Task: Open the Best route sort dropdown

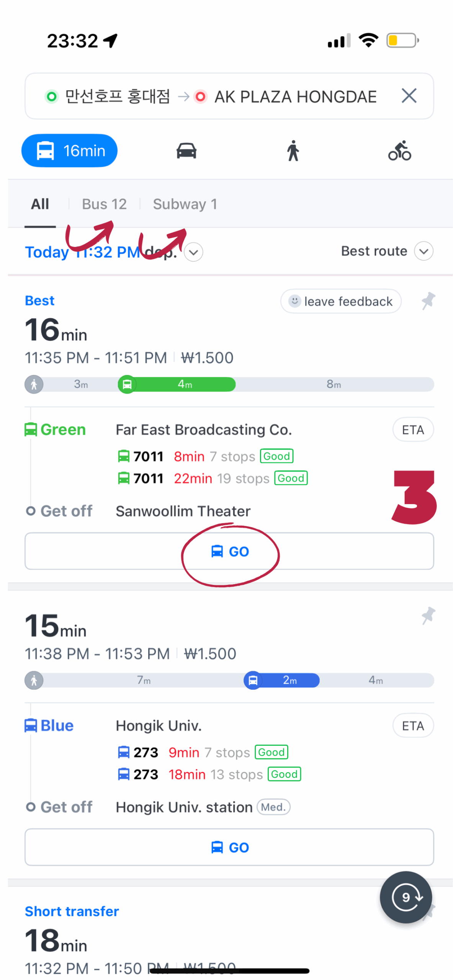Action: coord(387,251)
